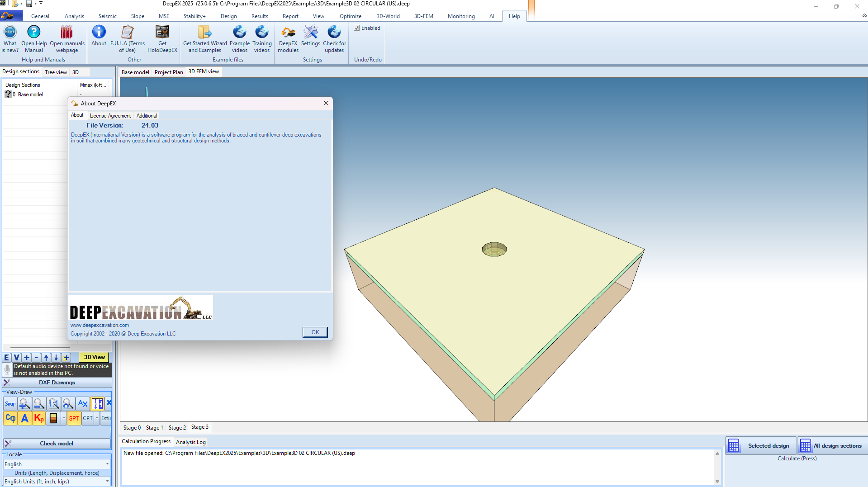Toggle the Snap button

point(10,404)
